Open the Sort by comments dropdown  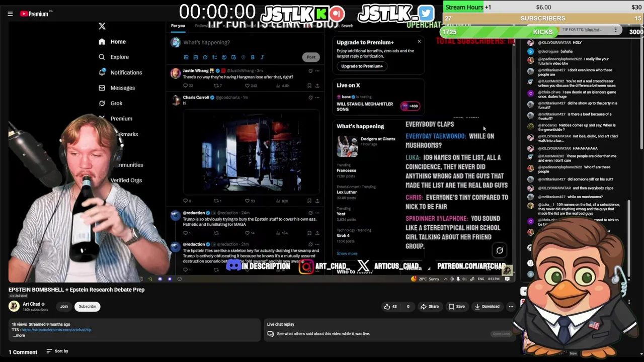pyautogui.click(x=57, y=351)
